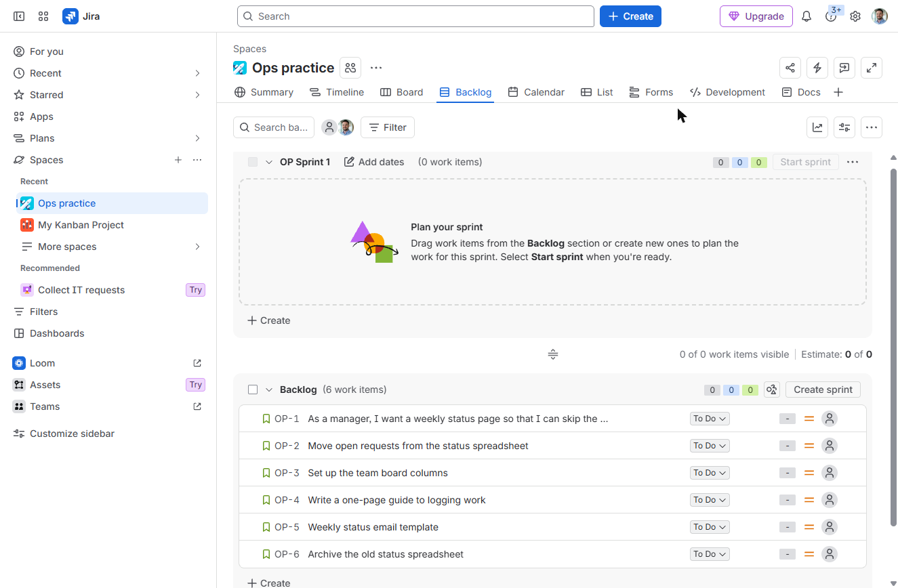This screenshot has width=898, height=588.
Task: Collapse the sidebar with the panel icon
Action: 19,16
